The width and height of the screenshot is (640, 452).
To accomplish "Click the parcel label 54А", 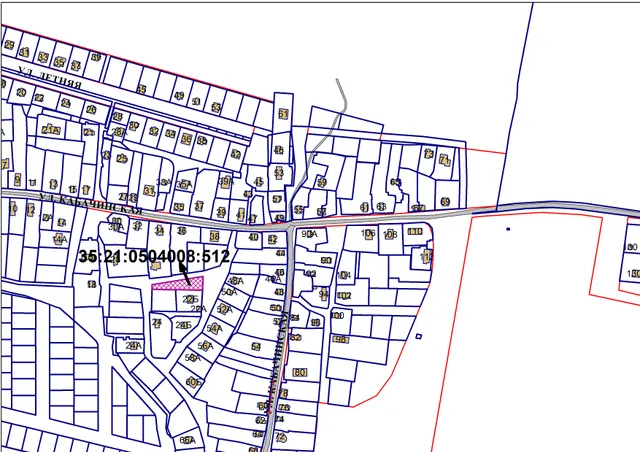I will [214, 328].
